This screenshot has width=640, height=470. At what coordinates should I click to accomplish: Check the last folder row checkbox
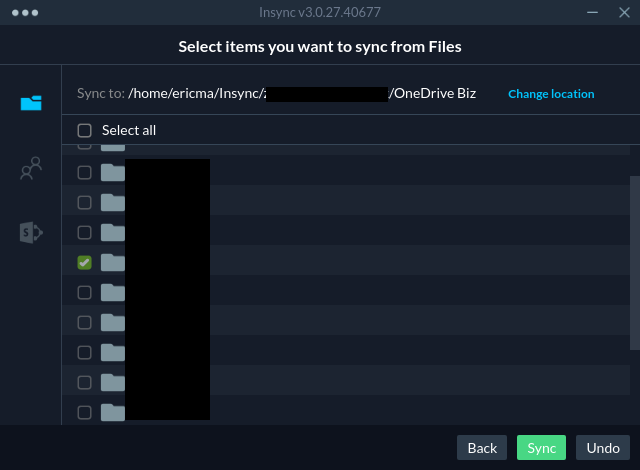[x=85, y=412]
